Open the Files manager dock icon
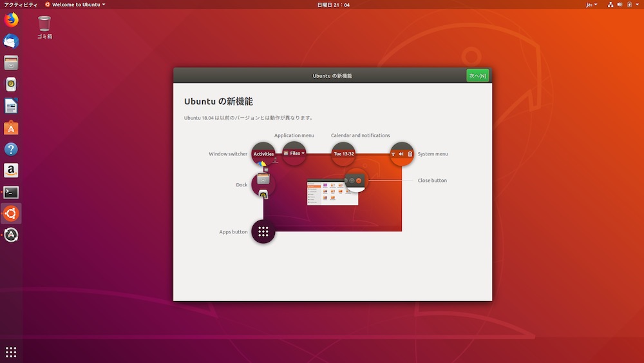 (x=11, y=63)
